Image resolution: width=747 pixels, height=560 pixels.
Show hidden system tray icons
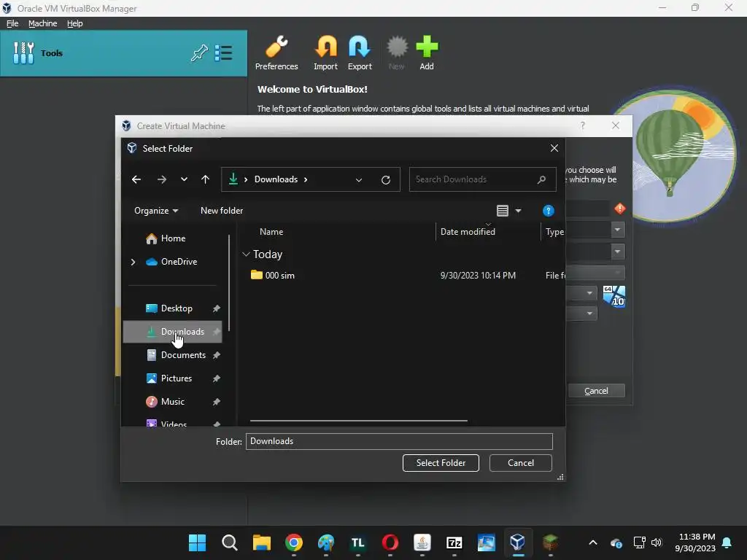tap(593, 542)
